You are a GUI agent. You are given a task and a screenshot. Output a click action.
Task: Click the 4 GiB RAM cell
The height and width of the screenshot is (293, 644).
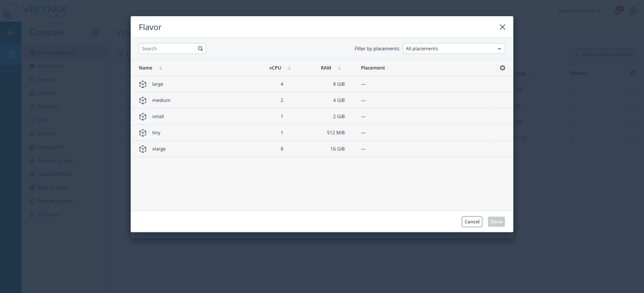(x=339, y=100)
